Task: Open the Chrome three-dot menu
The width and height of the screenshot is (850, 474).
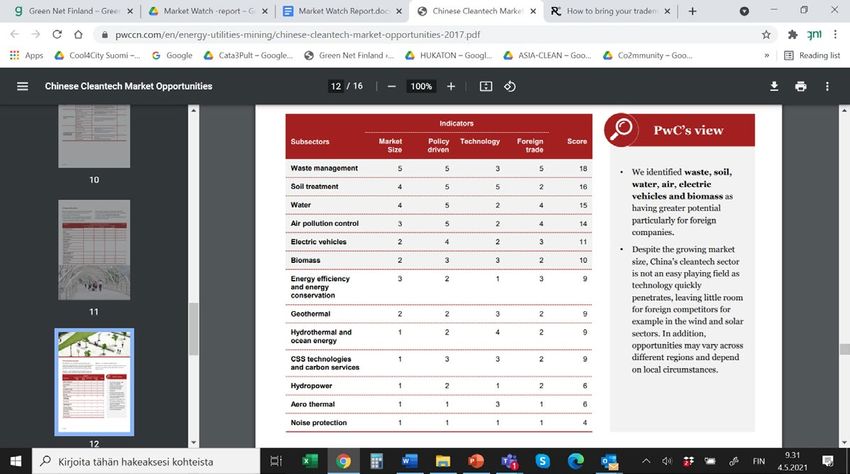Action: tap(835, 35)
